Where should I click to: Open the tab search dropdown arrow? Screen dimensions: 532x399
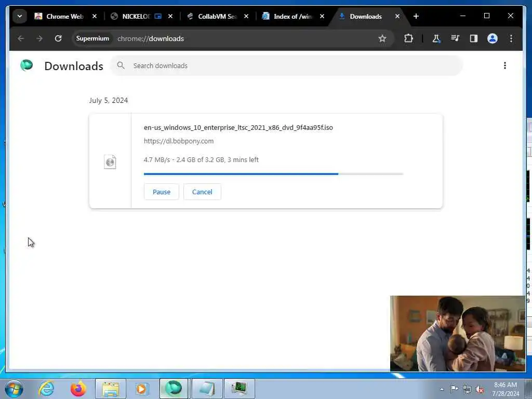[x=20, y=16]
